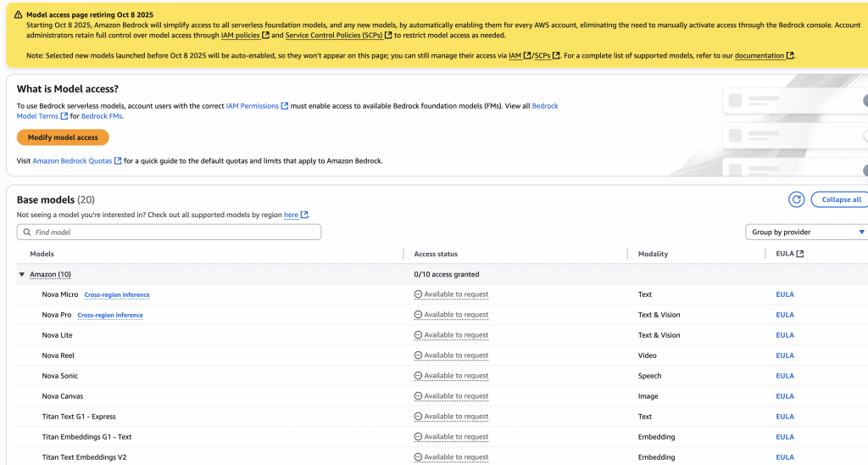Click the warning triangle icon in the banner

click(18, 14)
